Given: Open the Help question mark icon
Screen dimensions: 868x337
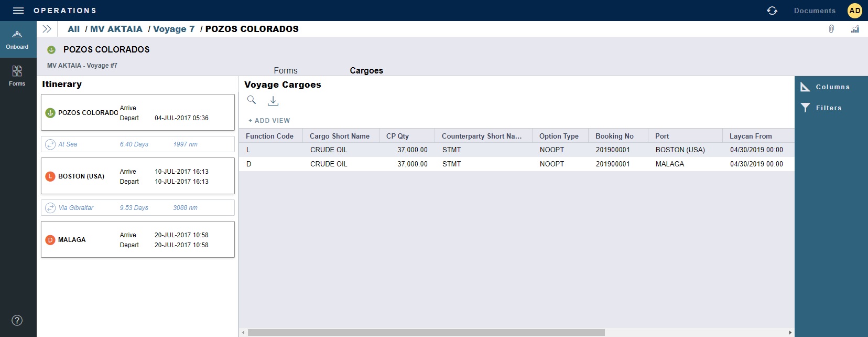Looking at the screenshot, I should point(17,320).
